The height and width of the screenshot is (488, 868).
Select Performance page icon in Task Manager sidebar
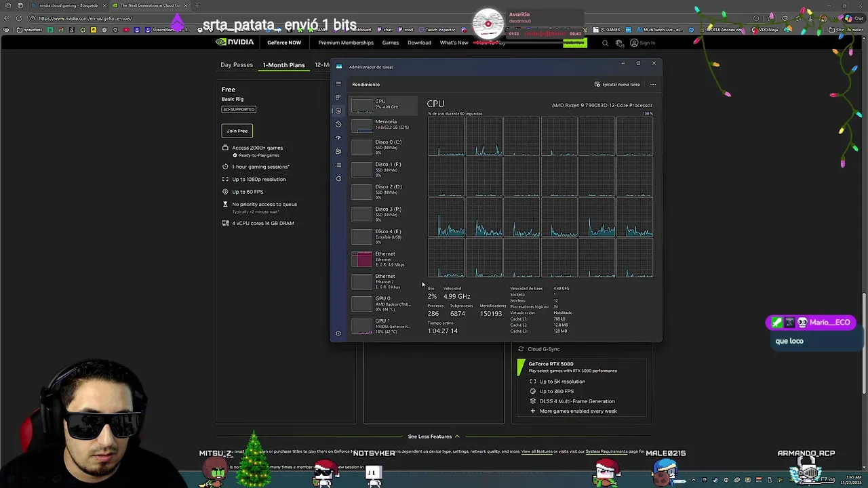coord(338,110)
